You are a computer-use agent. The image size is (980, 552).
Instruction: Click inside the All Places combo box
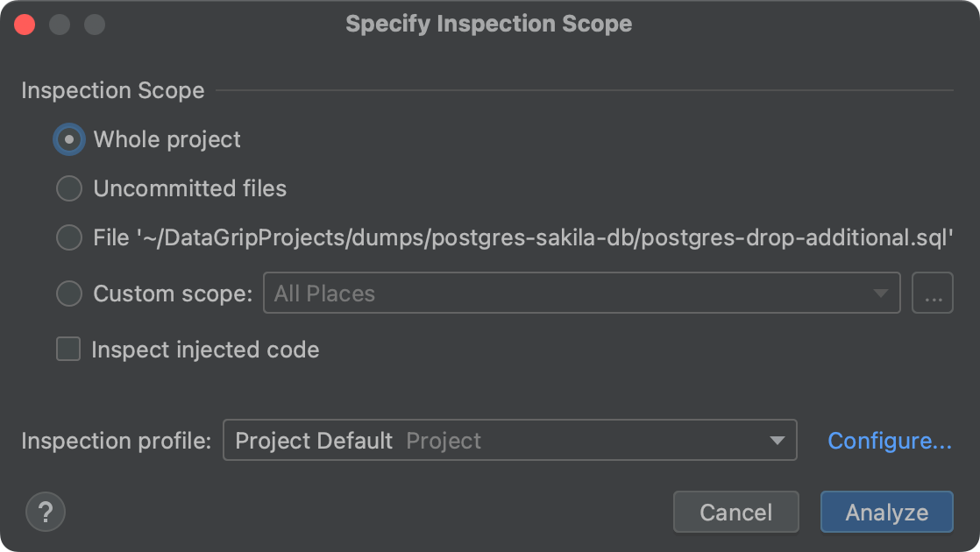click(x=526, y=293)
